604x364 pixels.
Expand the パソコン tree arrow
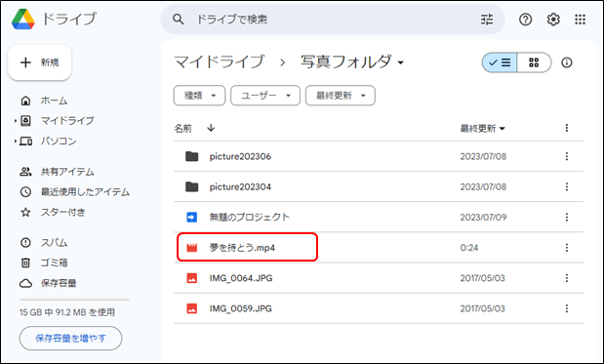[16, 142]
